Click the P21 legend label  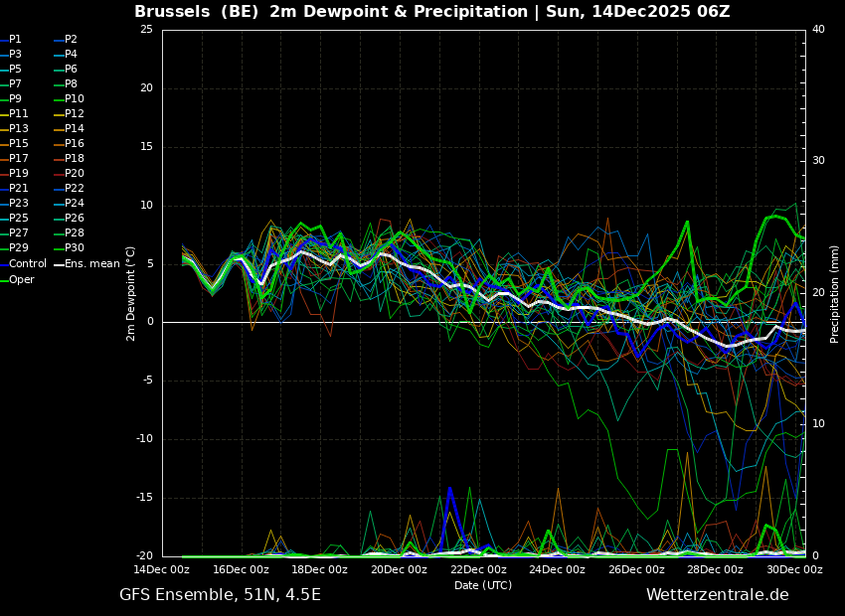pyautogui.click(x=18, y=189)
